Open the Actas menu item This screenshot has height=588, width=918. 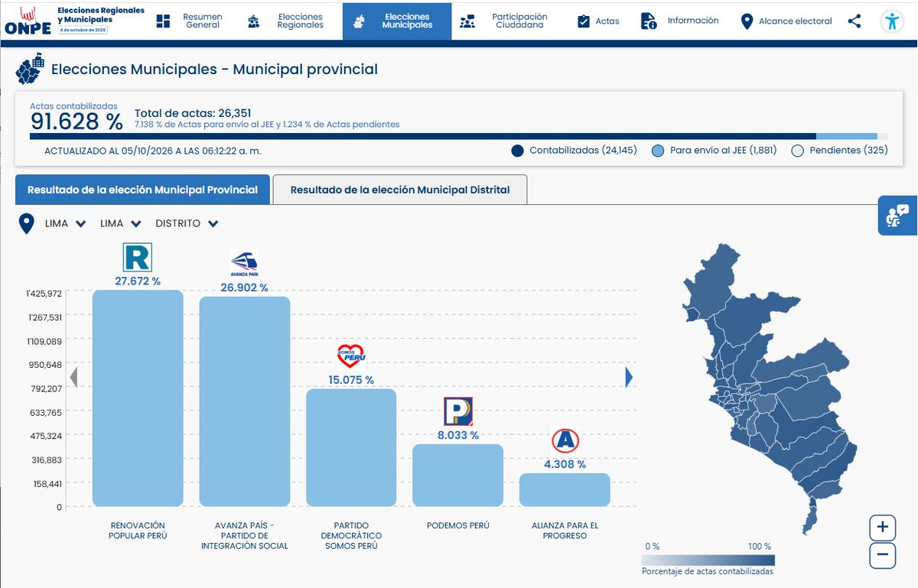coord(597,21)
